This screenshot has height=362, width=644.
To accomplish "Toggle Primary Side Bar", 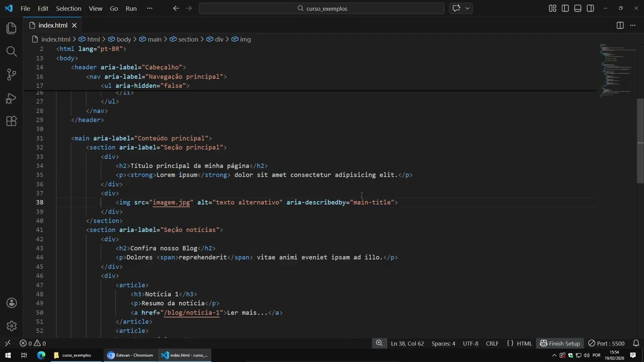I will pos(565,8).
